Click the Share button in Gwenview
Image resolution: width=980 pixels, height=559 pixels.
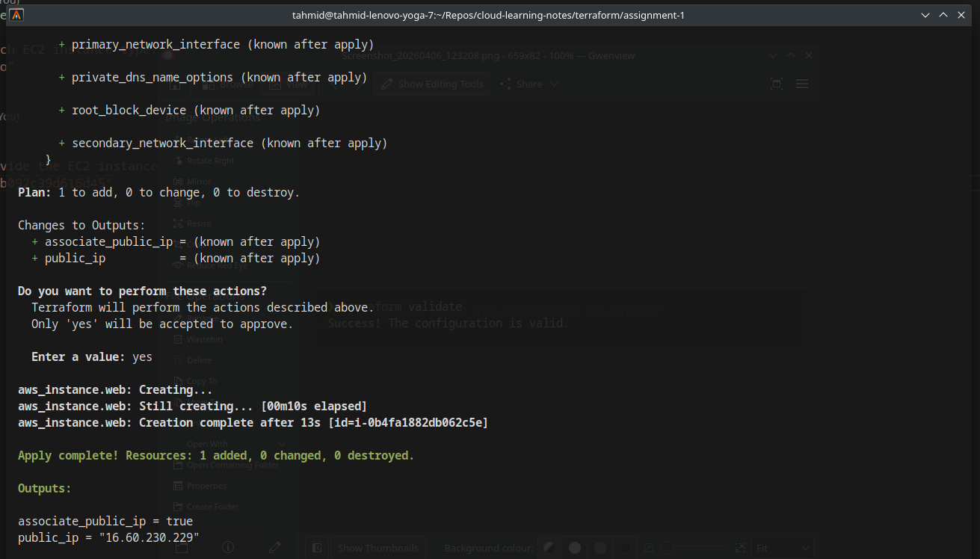[x=522, y=84]
